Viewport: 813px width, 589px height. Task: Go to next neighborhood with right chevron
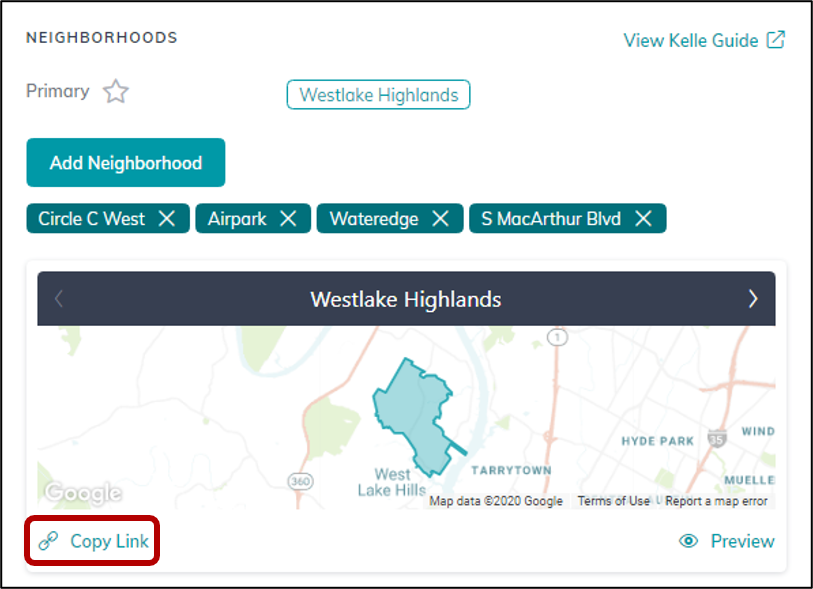tap(753, 299)
